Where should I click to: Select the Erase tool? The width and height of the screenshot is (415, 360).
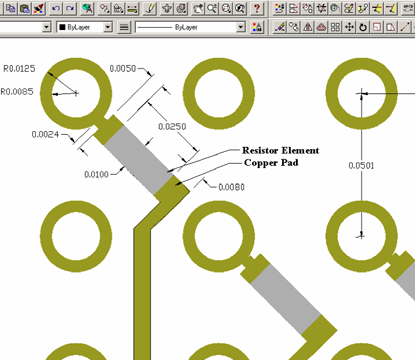[x=280, y=27]
